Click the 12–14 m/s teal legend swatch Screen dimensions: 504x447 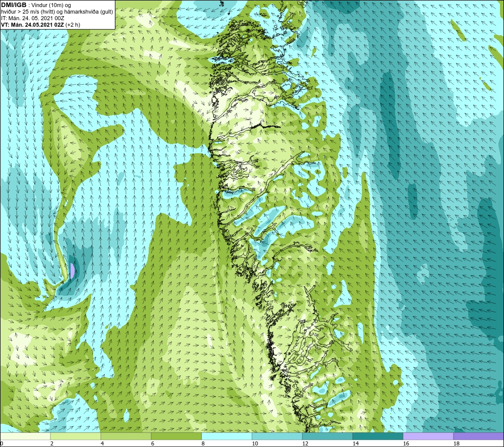point(328,436)
